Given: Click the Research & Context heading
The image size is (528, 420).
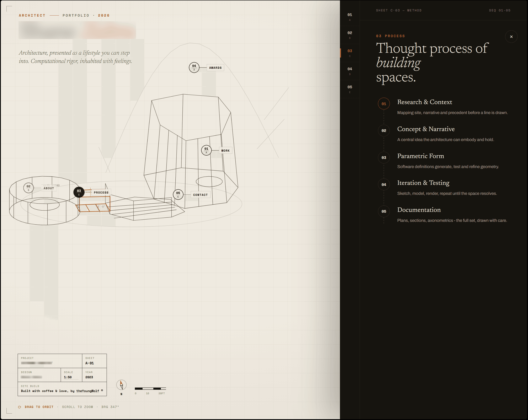Looking at the screenshot, I should click(424, 102).
